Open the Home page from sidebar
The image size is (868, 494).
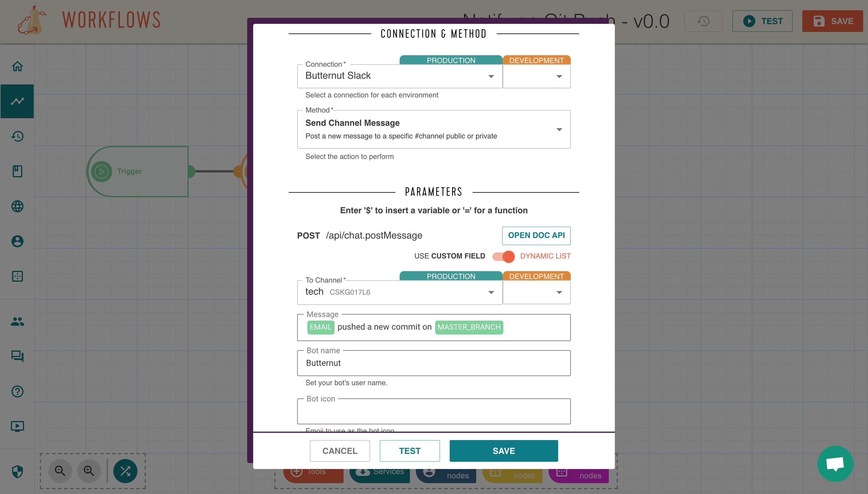(17, 66)
